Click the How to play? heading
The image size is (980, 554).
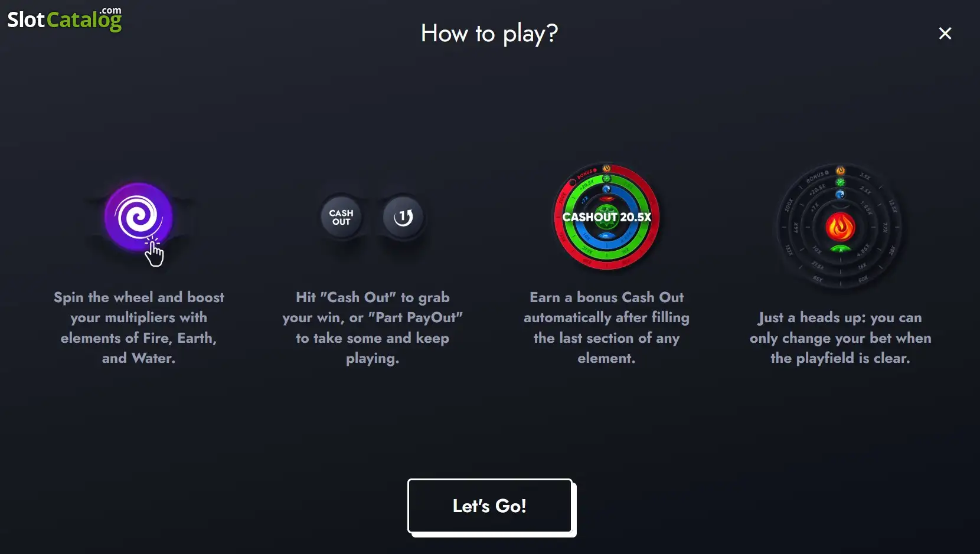489,34
